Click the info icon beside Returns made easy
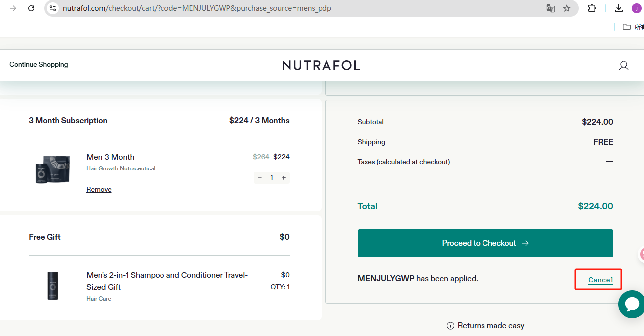Viewport: 644px width, 336px height. click(x=450, y=326)
